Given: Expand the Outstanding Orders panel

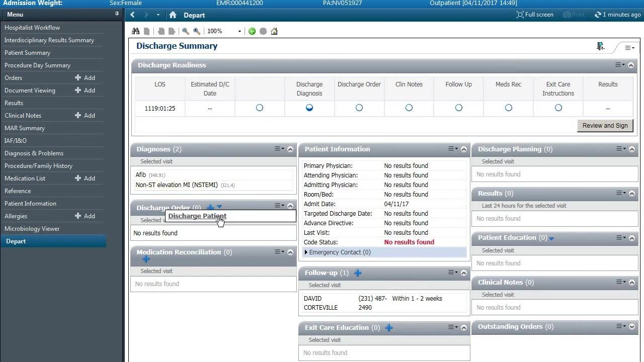Looking at the screenshot, I should pos(632,327).
